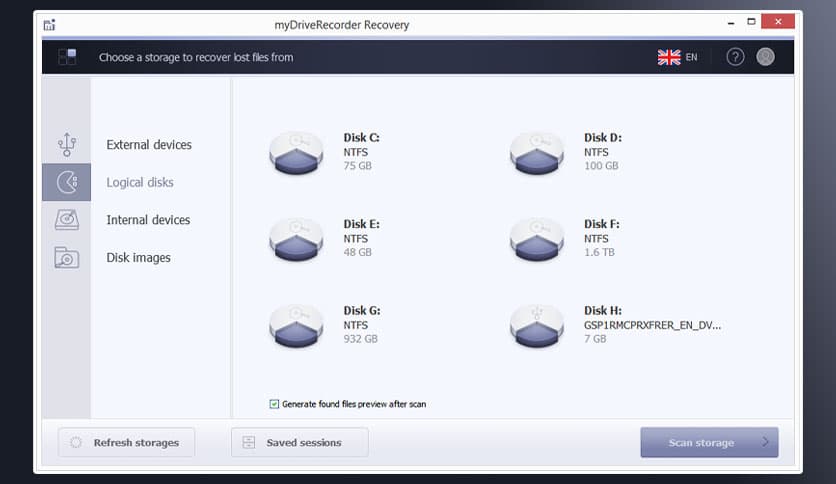Screen dimensions: 836x484
Task: Switch to Logical disks tab
Action: pyautogui.click(x=140, y=182)
